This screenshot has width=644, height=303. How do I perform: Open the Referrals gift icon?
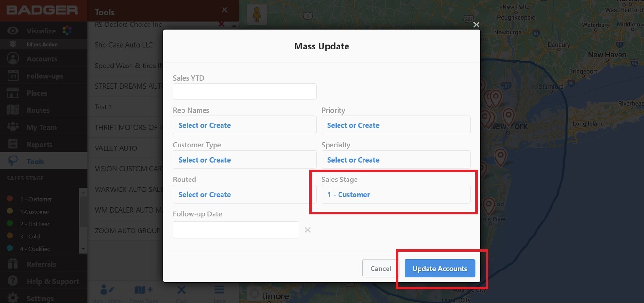(x=13, y=264)
